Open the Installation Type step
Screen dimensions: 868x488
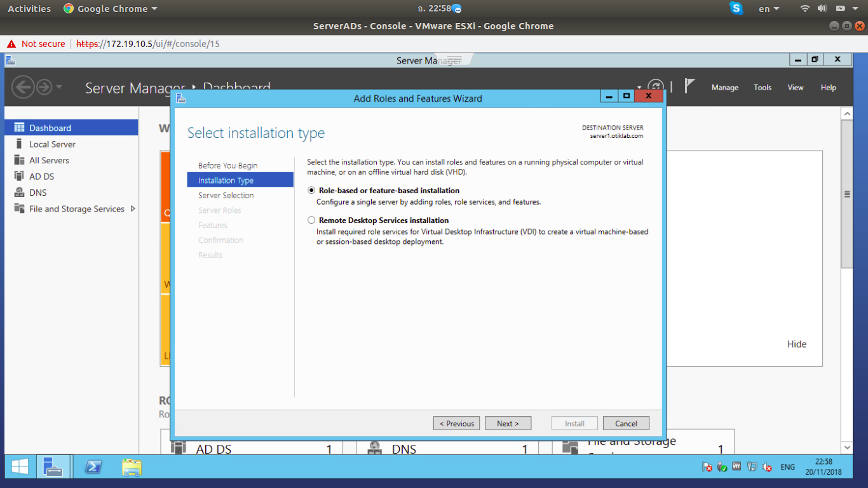point(240,180)
